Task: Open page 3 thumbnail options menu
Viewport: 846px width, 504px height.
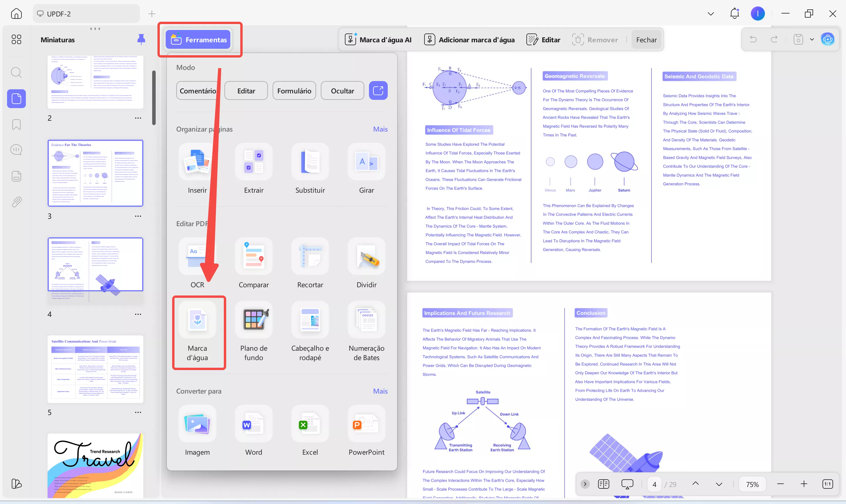Action: pyautogui.click(x=138, y=216)
